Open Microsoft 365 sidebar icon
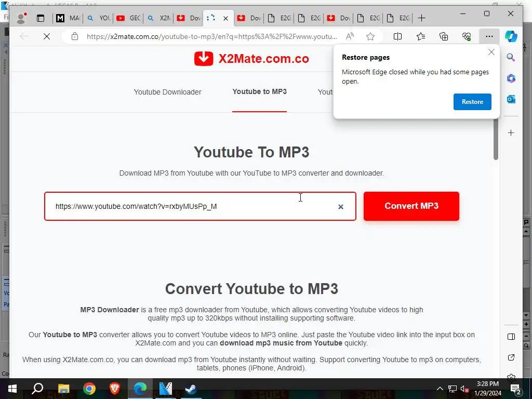 coord(511,78)
